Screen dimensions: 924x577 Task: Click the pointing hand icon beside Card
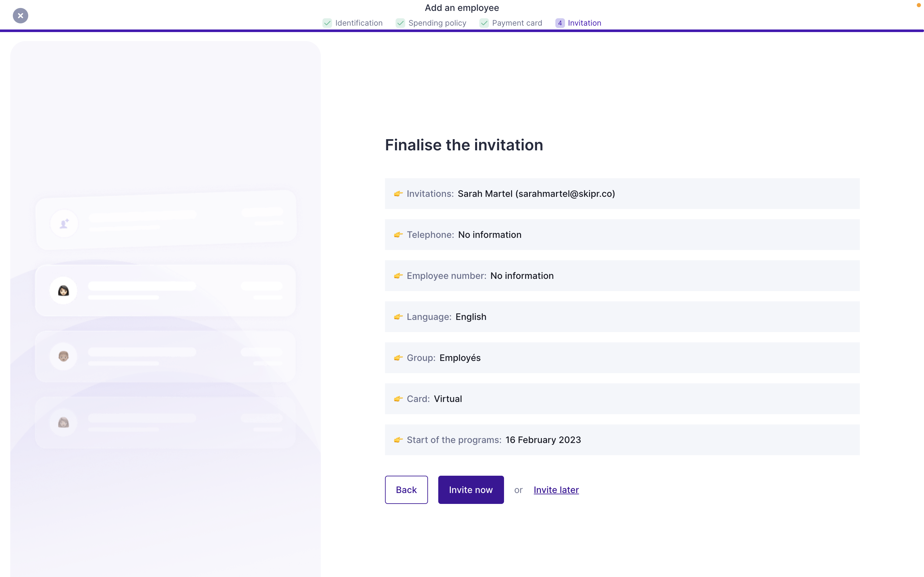(398, 399)
